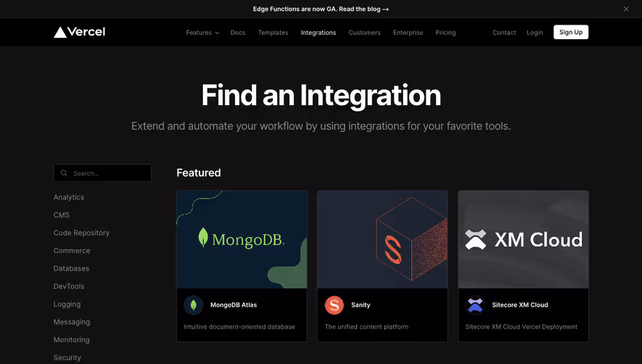Viewport: 642px width, 364px height.
Task: Select the Integrations nav item
Action: 318,33
